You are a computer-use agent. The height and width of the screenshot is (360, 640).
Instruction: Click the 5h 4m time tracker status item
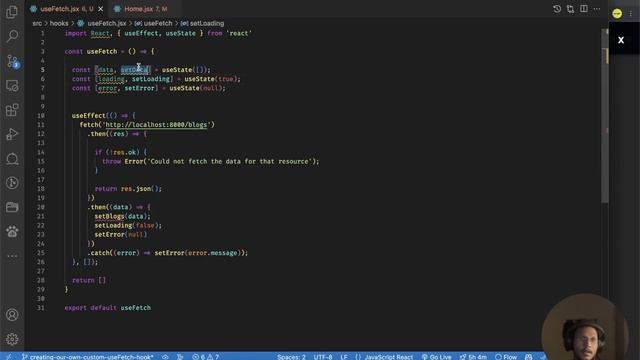pyautogui.click(x=473, y=357)
